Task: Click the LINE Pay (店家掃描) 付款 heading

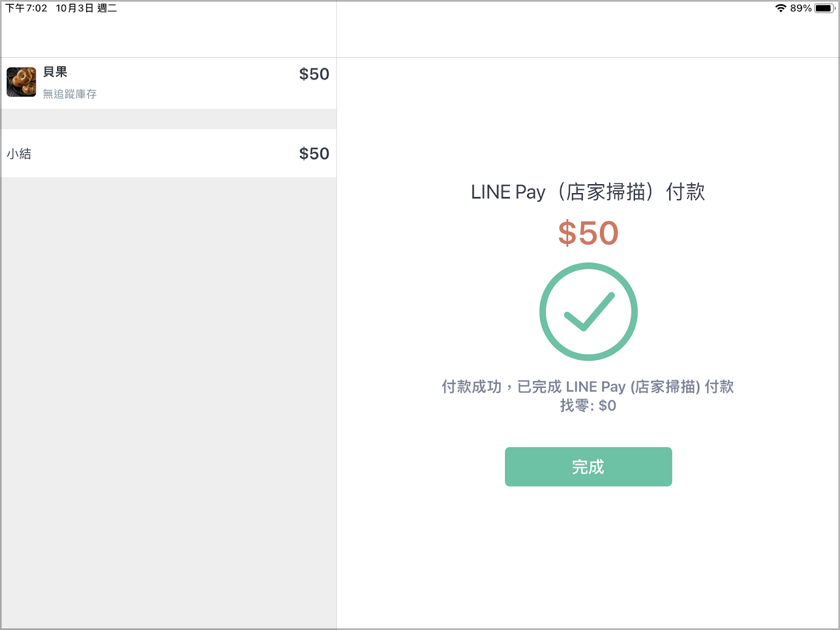Action: coord(588,192)
